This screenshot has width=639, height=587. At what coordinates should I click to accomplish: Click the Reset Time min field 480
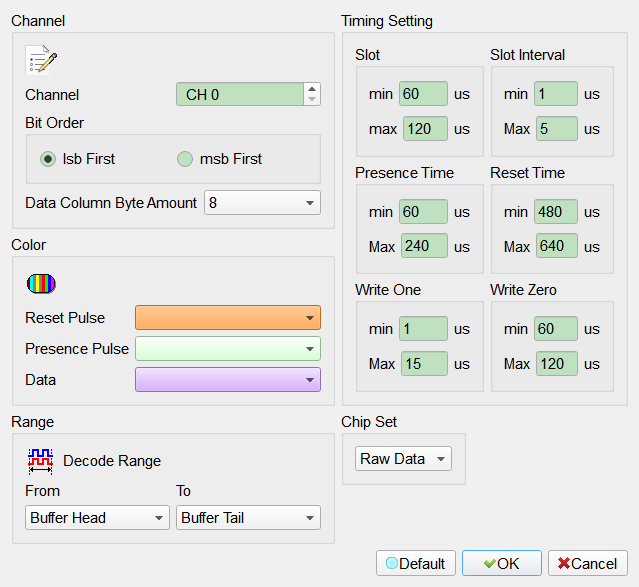tap(556, 212)
